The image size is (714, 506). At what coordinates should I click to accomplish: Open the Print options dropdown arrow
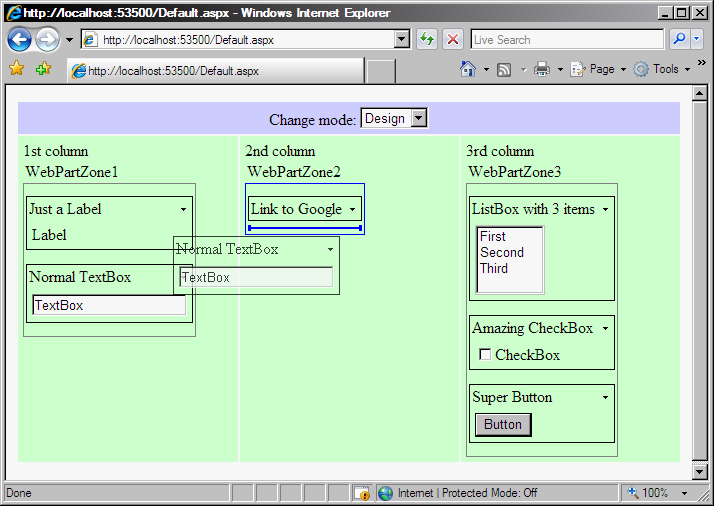pos(560,70)
